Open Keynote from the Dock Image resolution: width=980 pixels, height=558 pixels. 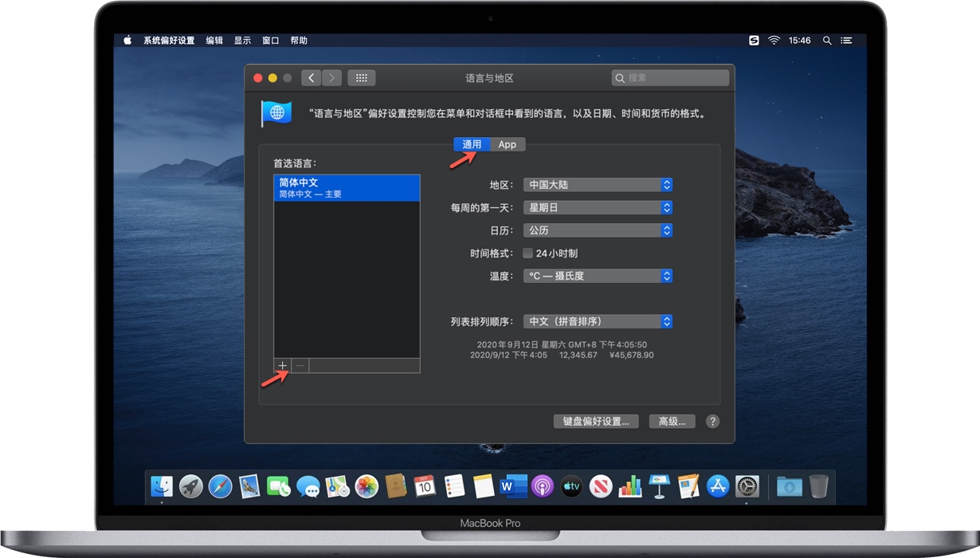(658, 486)
